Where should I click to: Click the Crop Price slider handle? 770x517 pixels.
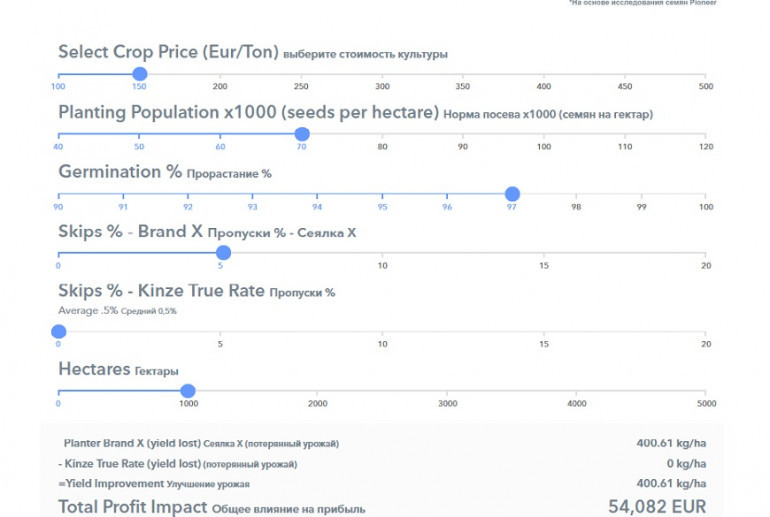[x=140, y=73]
